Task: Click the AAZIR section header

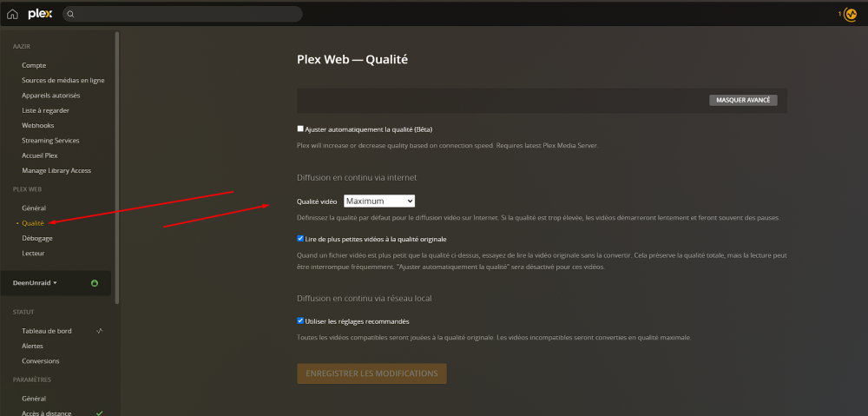Action: point(21,47)
